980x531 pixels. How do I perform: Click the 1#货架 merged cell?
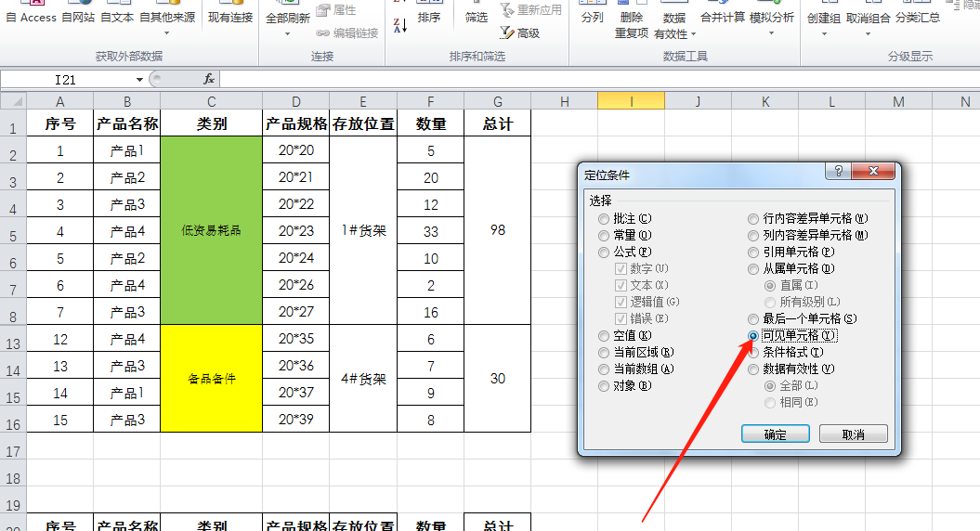click(363, 230)
